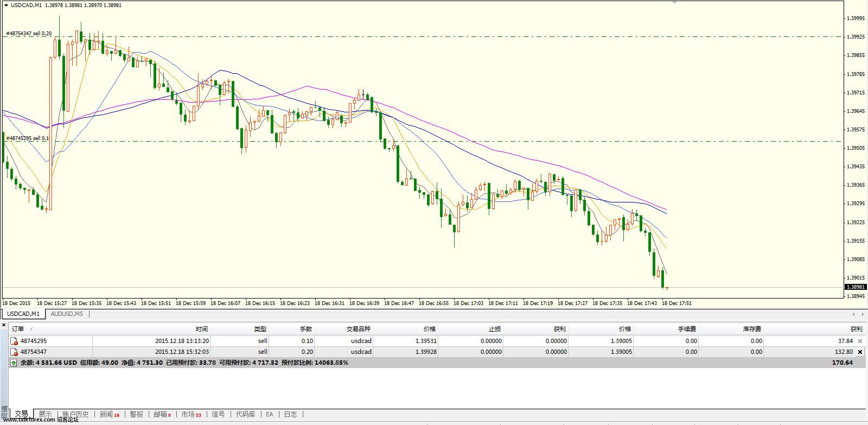Open the 邮箱 terminal tab
This screenshot has height=425, width=868.
pos(162,414)
